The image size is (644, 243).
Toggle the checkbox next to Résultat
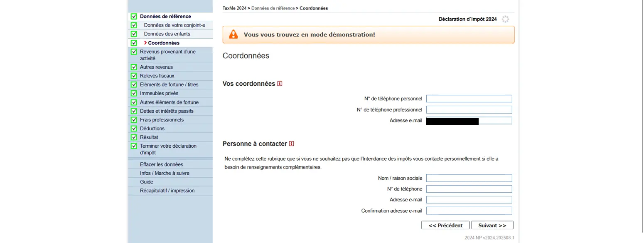[134, 137]
